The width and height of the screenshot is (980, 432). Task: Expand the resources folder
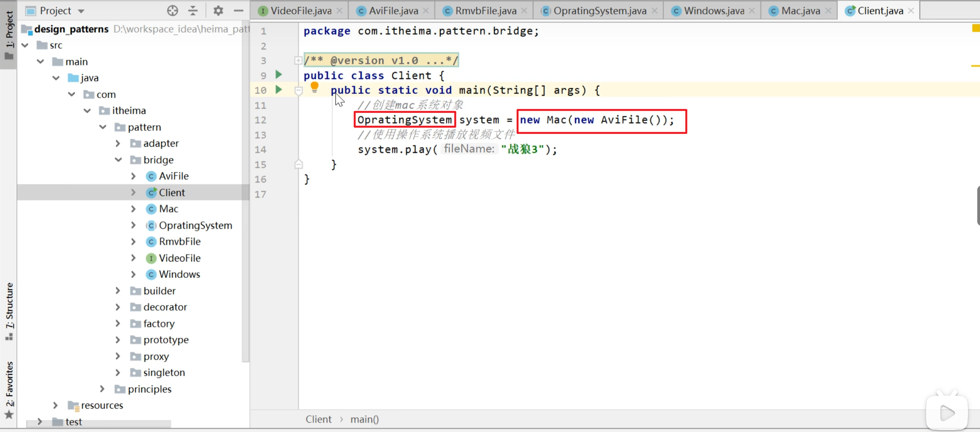[55, 405]
